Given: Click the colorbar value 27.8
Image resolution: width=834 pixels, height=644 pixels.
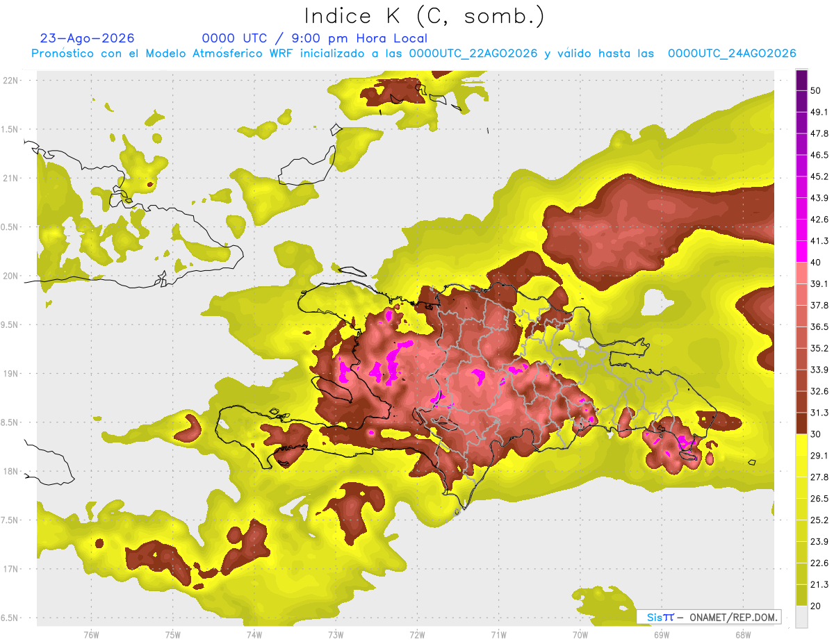Looking at the screenshot, I should pos(819,477).
